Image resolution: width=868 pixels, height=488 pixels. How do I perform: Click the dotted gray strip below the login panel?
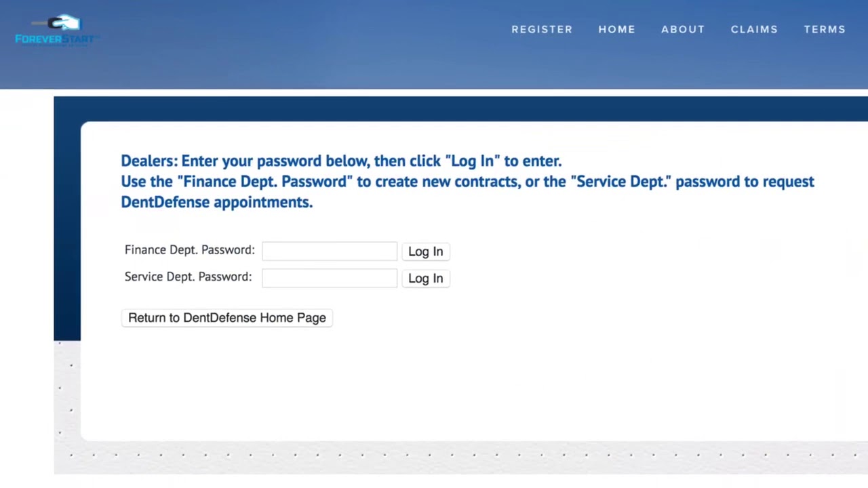click(461, 457)
